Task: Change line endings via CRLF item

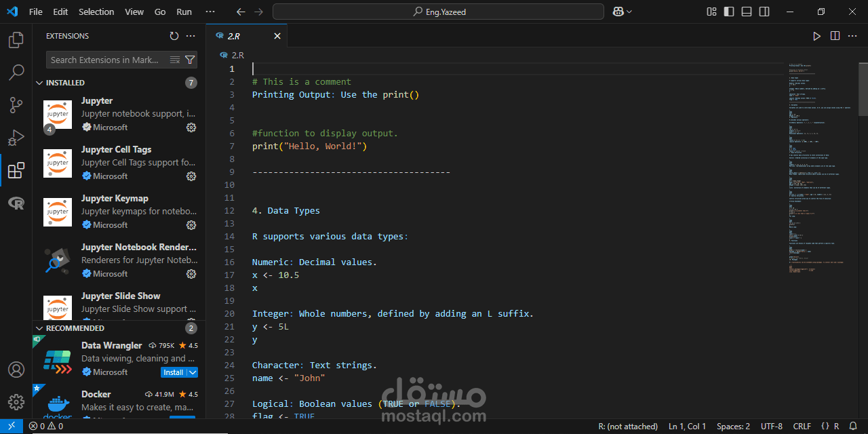Action: 802,427
